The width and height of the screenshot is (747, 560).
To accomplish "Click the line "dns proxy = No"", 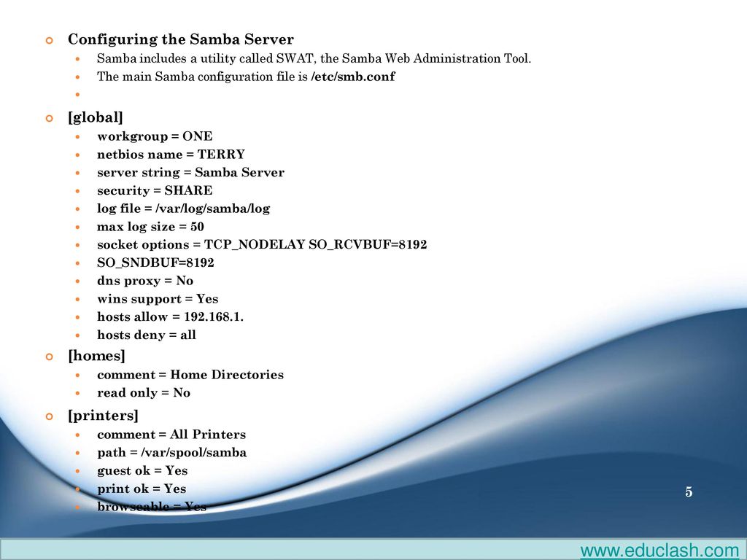I will pyautogui.click(x=145, y=281).
